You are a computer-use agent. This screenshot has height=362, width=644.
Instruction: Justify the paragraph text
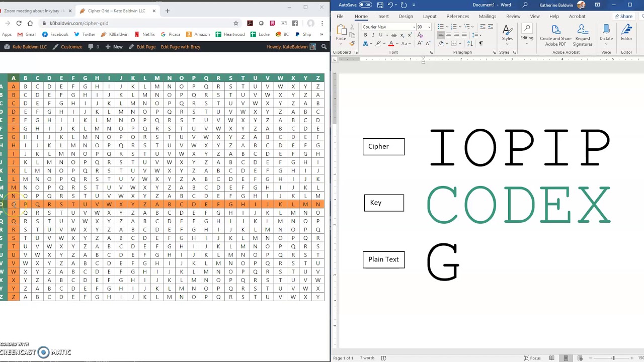[x=465, y=35]
